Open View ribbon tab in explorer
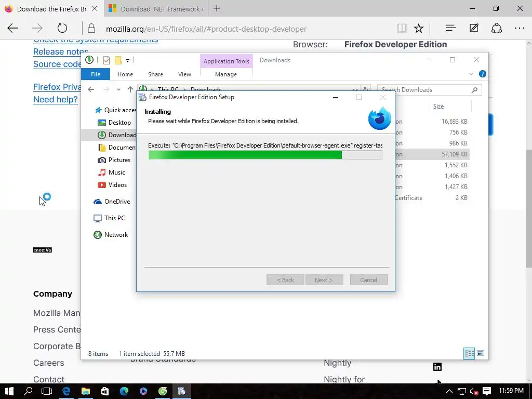The image size is (532, 399). click(x=184, y=74)
